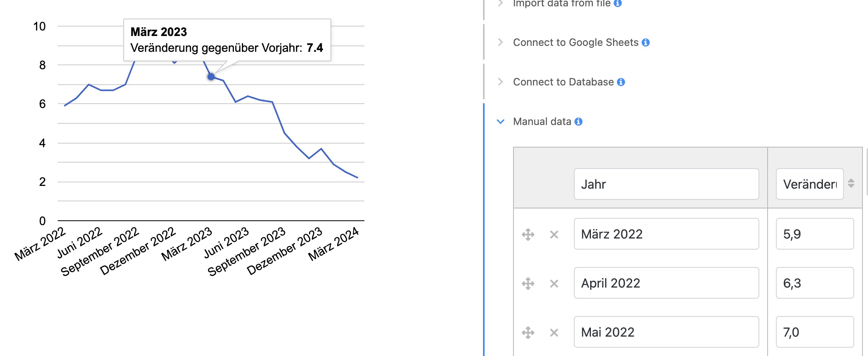Click move handle for April 2022 row

point(528,284)
